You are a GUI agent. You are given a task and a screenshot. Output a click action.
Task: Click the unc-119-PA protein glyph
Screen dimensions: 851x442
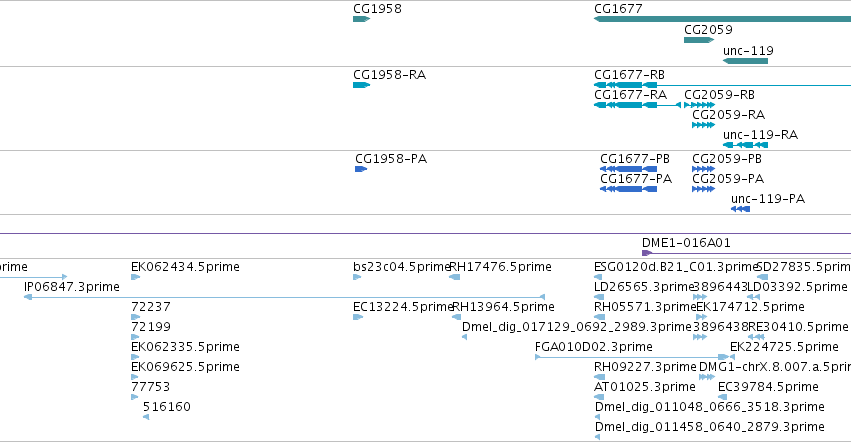740,209
